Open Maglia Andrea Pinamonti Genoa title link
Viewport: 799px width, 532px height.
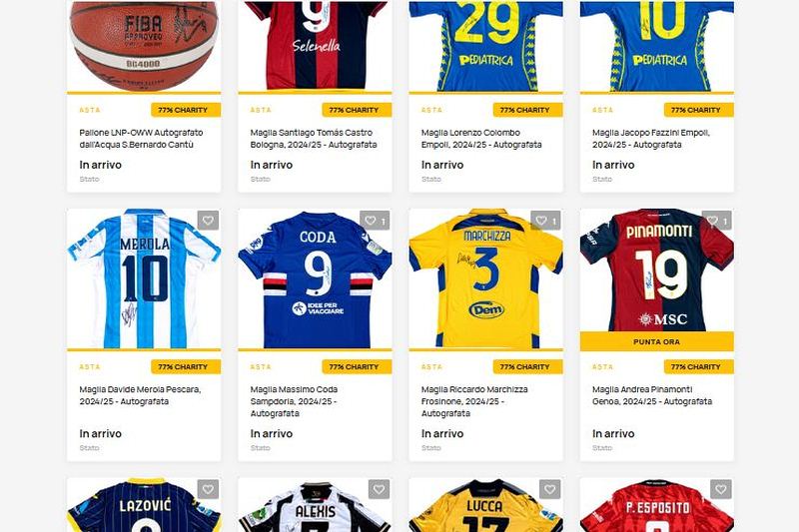652,395
